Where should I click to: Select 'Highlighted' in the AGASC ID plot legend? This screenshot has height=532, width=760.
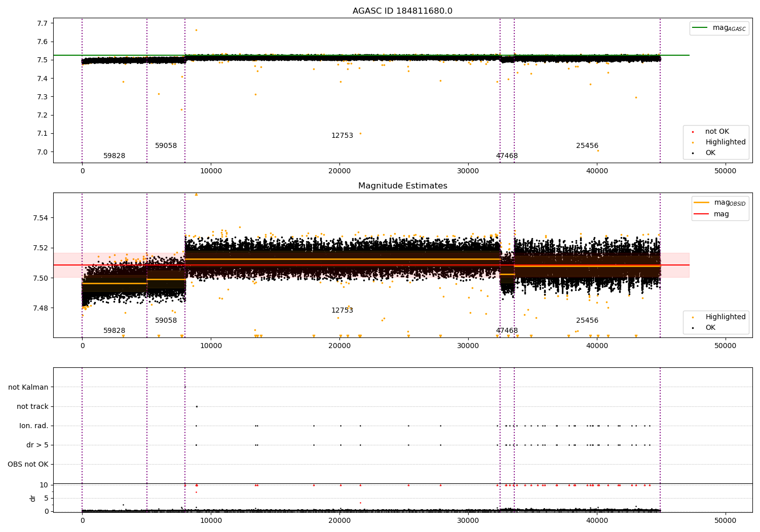click(726, 142)
